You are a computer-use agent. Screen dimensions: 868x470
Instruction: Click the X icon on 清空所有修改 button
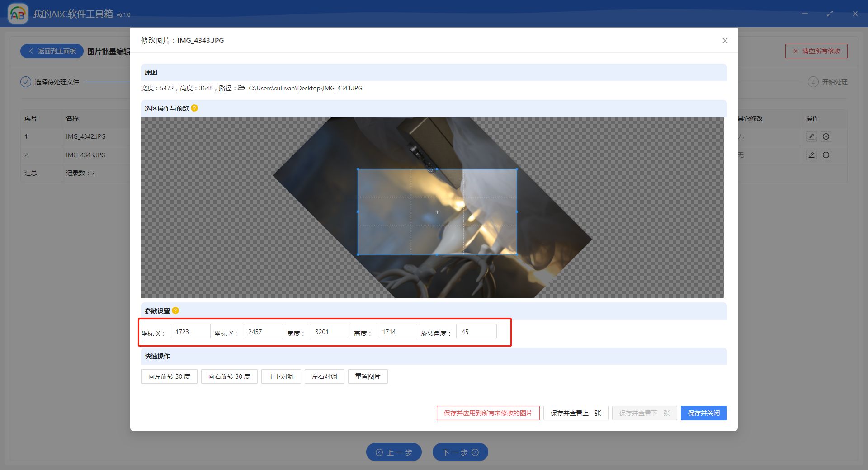pyautogui.click(x=796, y=51)
